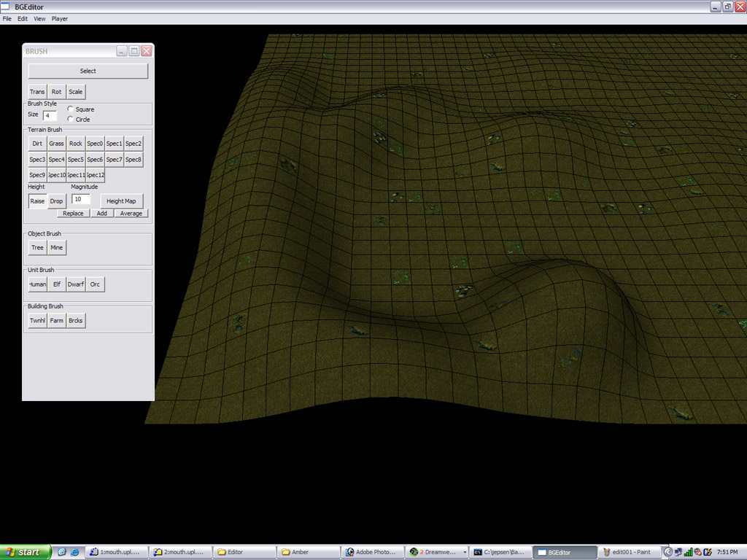Open the File menu
This screenshot has height=560, width=747.
tap(7, 19)
